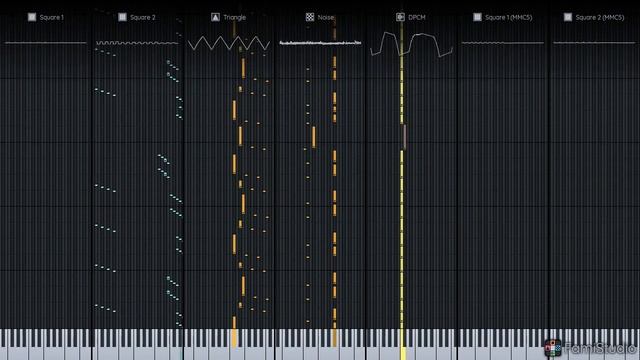Click the highlighted orange piano key under Noise

pos(335,338)
